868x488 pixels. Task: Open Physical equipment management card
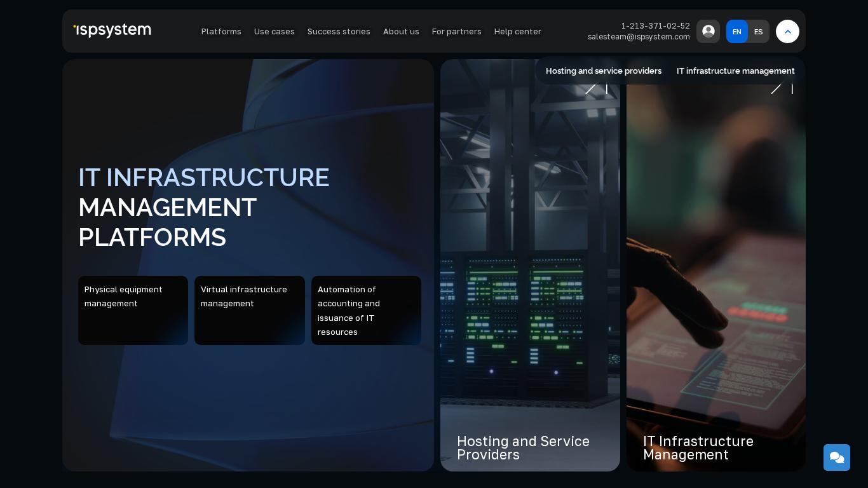tap(133, 310)
